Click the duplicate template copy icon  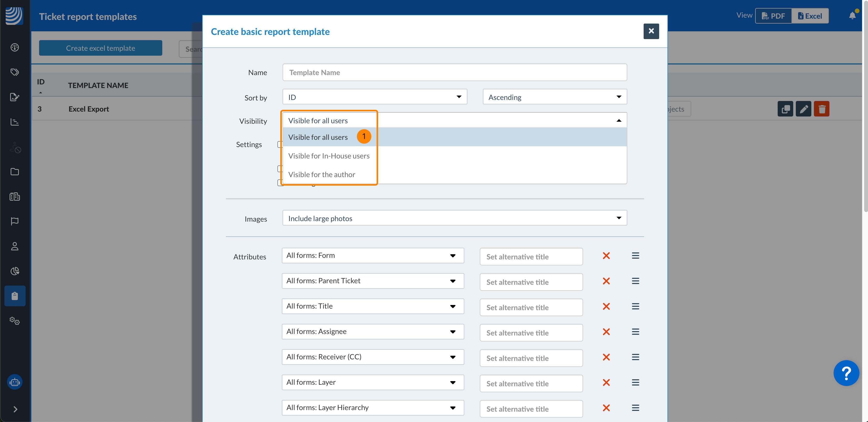785,109
